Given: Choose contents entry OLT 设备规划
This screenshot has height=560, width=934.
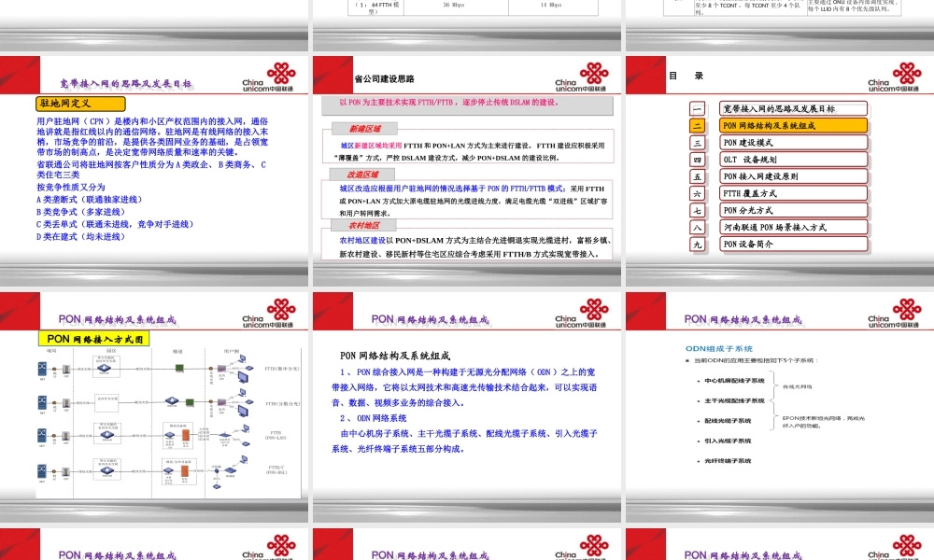Looking at the screenshot, I should click(x=792, y=160).
